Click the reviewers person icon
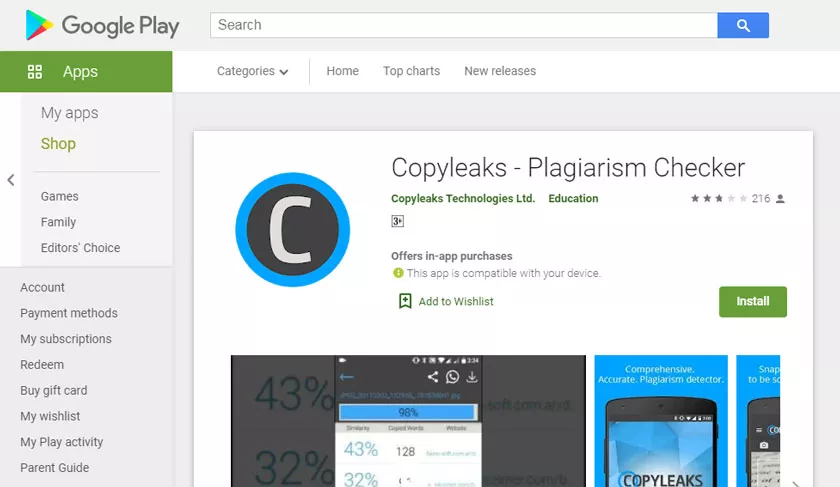Screen dimensions: 840x487 (x=781, y=199)
